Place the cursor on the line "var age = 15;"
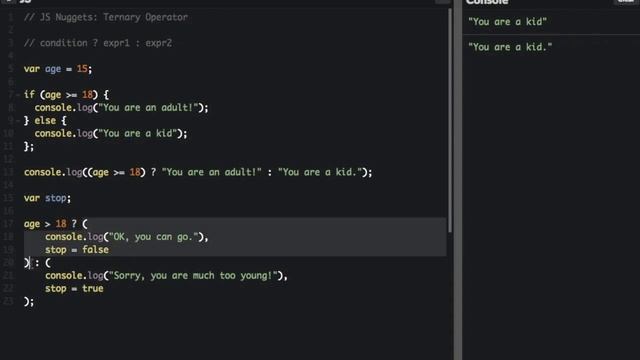The width and height of the screenshot is (640, 360). coord(58,69)
